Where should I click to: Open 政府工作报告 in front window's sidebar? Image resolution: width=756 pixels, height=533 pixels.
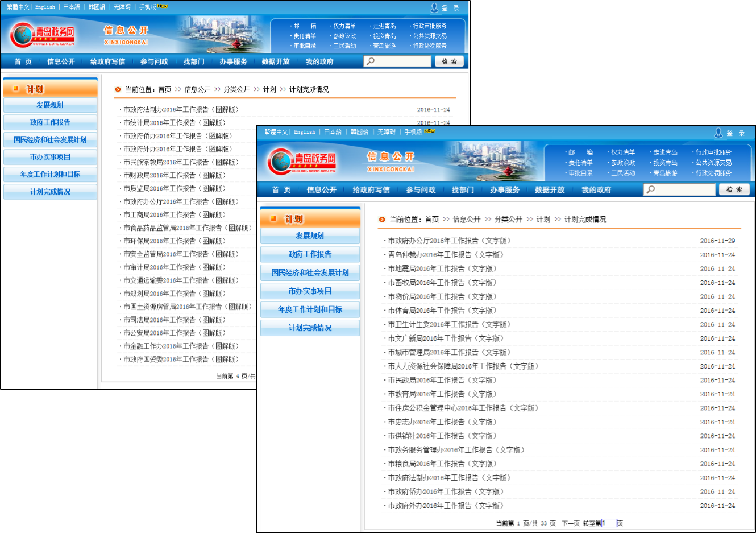[310, 254]
